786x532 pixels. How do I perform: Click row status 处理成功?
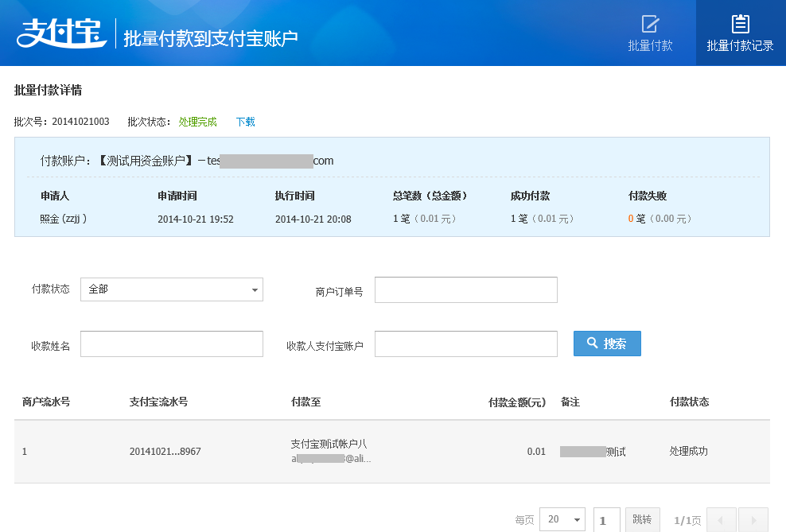(x=688, y=452)
